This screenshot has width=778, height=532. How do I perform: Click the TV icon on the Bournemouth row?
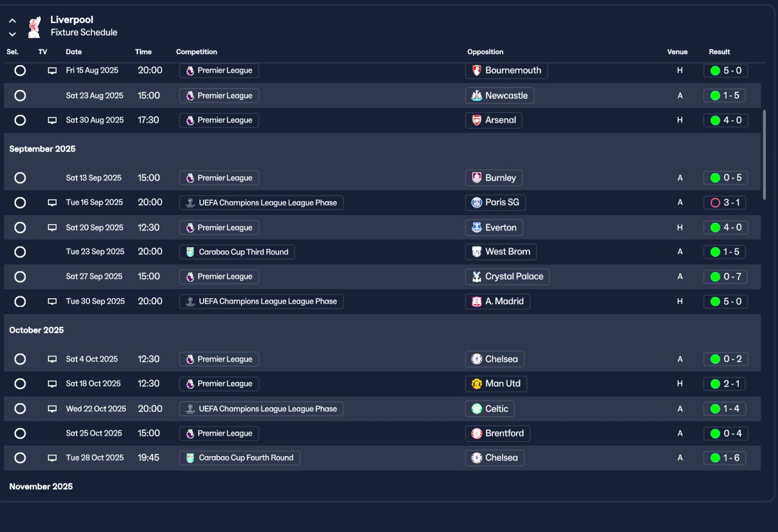pyautogui.click(x=52, y=70)
